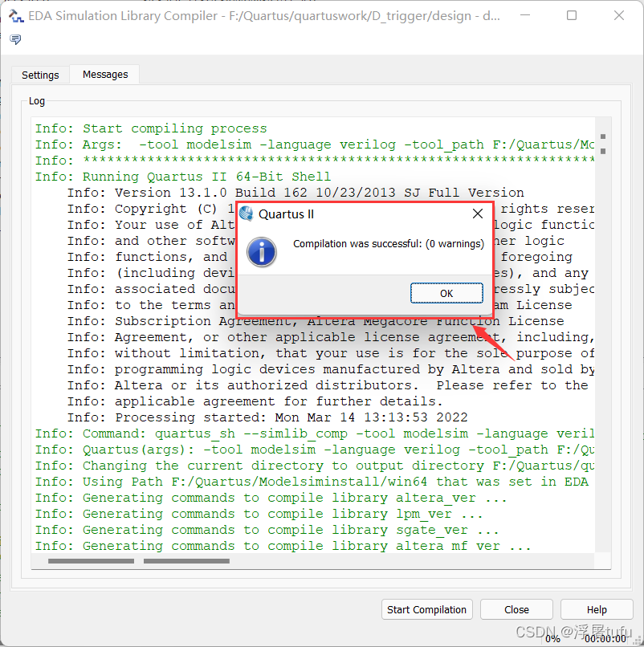Image resolution: width=644 pixels, height=647 pixels.
Task: Open Help for the library compiler
Action: point(597,609)
